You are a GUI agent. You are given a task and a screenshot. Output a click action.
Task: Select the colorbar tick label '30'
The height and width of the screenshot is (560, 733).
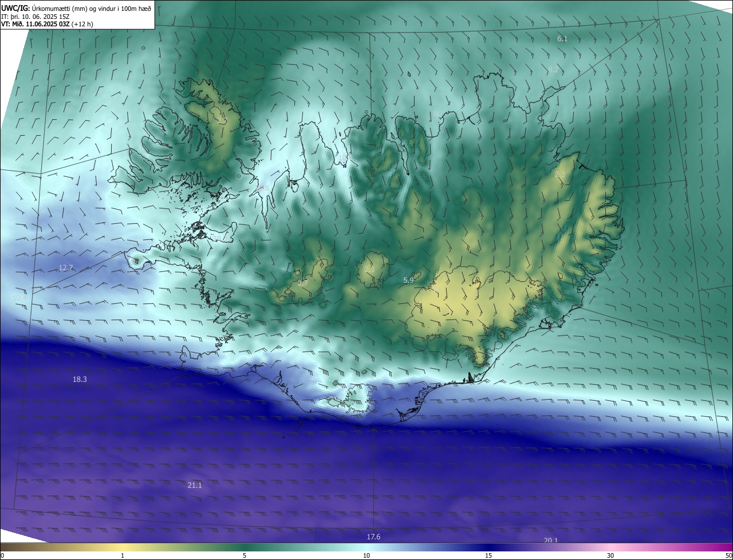pos(610,556)
